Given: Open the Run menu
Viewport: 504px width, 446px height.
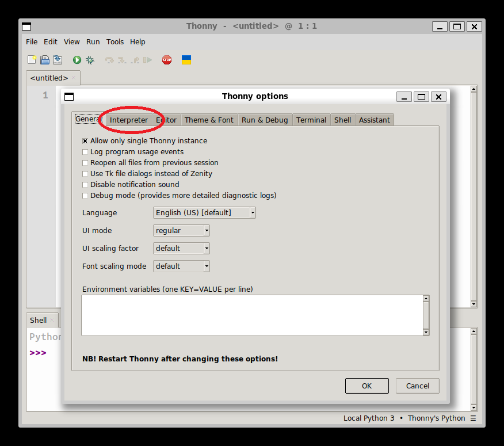Looking at the screenshot, I should (x=93, y=42).
